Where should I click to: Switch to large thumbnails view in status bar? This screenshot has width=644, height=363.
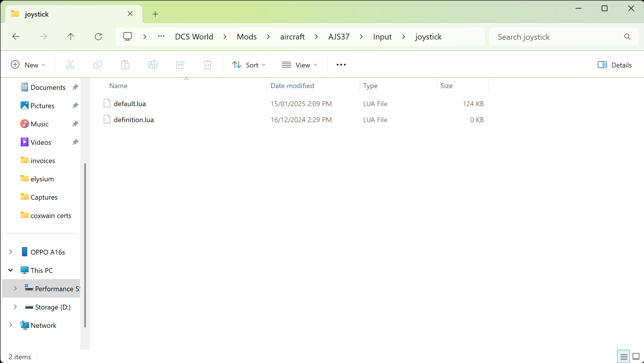pyautogui.click(x=636, y=356)
